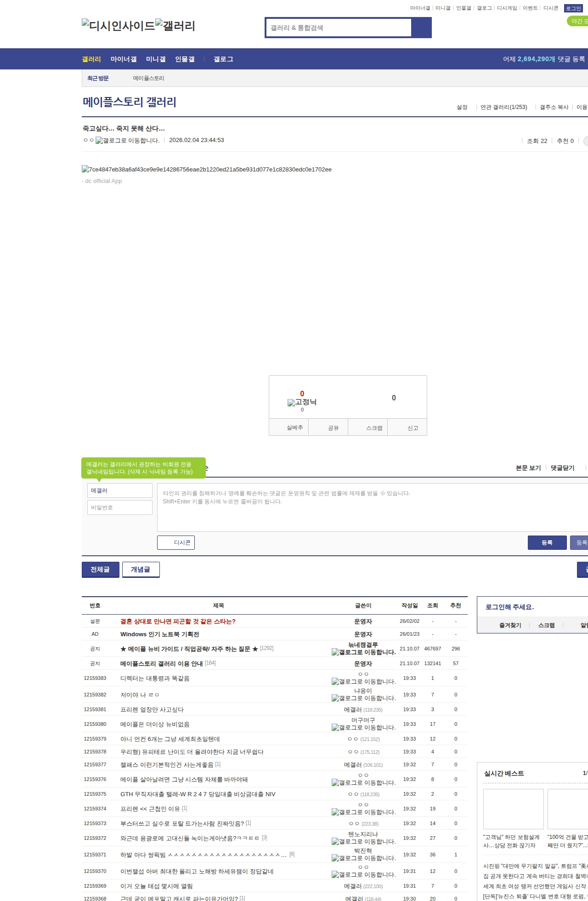Image resolution: width=588 pixels, height=901 pixels.
Task: Open post 결혼 상대로 만나면 피곤할 것 같은 스타는?
Action: 178,622
